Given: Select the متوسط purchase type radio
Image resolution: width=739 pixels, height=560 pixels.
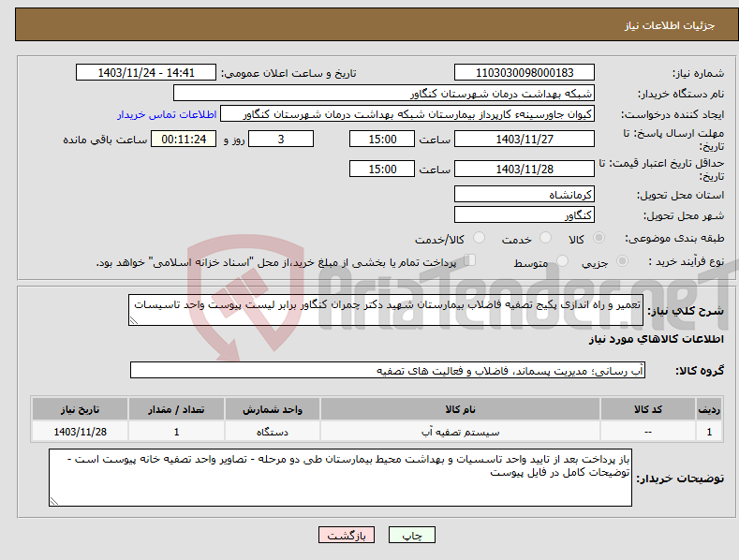Looking at the screenshot, I should (x=562, y=260).
